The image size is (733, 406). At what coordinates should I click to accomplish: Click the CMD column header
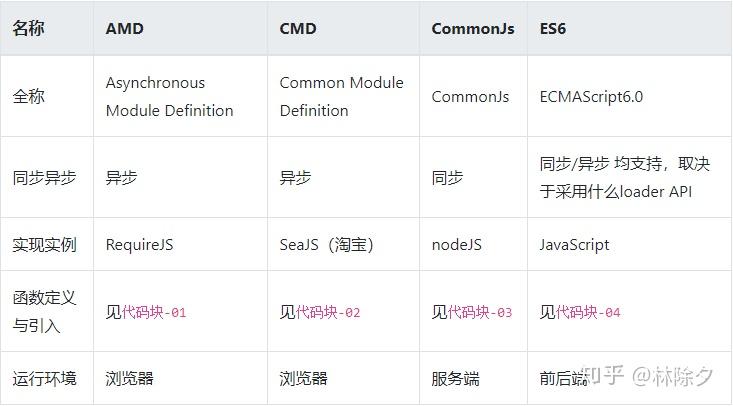[x=298, y=29]
